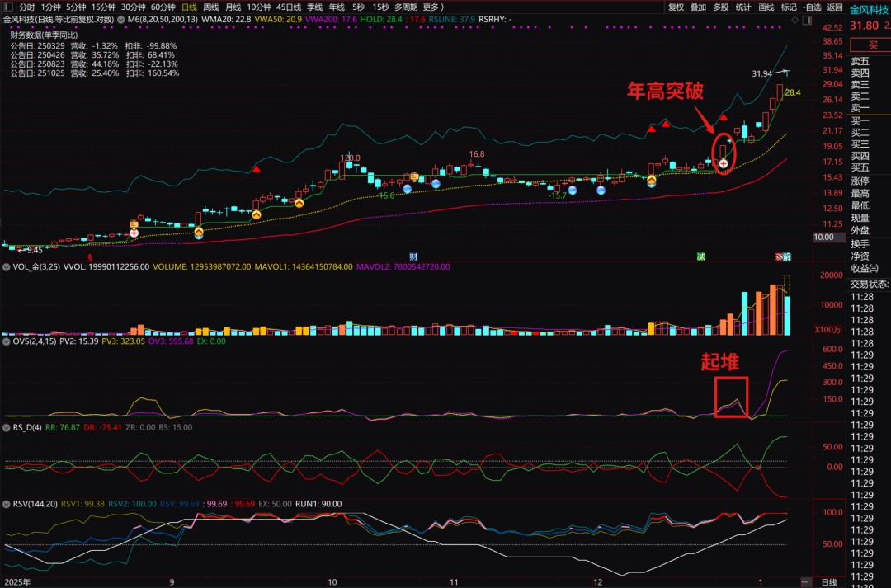Viewport: 891px width, 588px height.
Task: Click the VWA50: 20.9 indicator value
Action: point(278,19)
